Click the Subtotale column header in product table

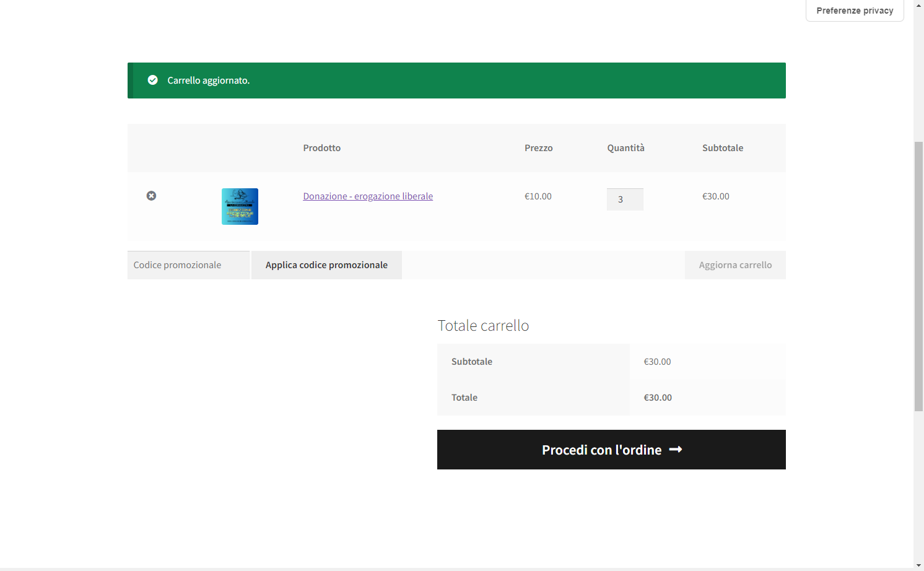(x=722, y=148)
